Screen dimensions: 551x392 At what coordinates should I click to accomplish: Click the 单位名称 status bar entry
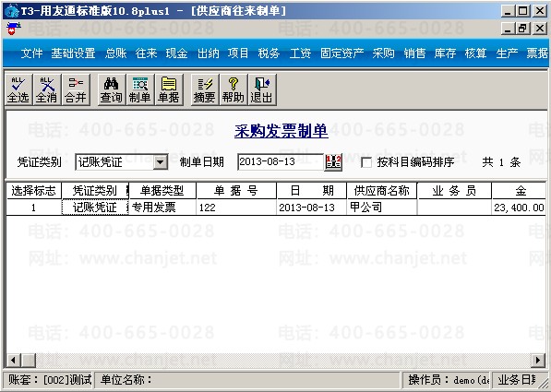(x=247, y=380)
